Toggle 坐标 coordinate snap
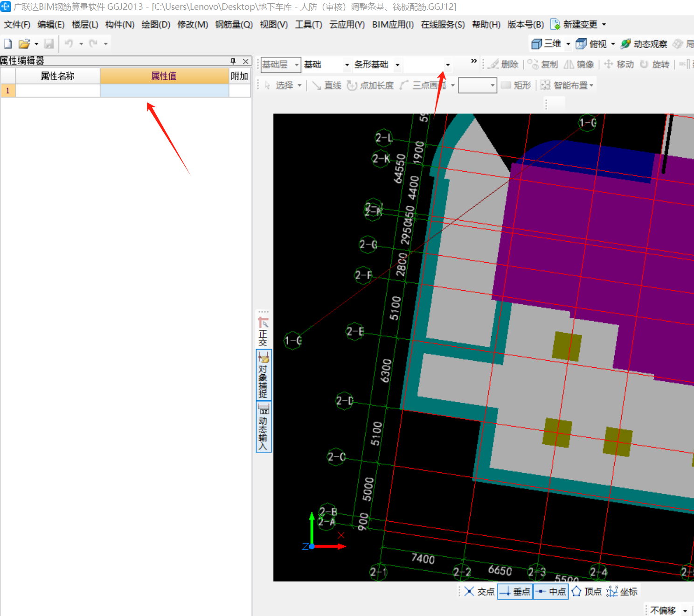694x616 pixels. click(x=622, y=592)
